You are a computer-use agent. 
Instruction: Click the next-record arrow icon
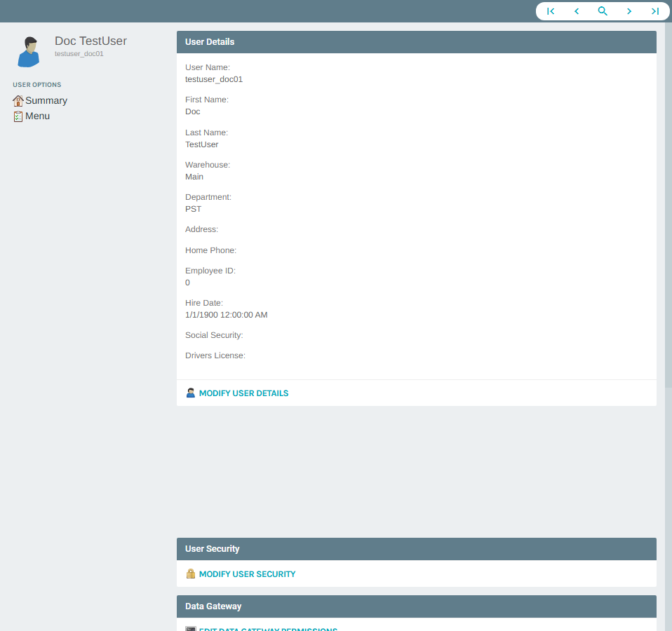coord(629,11)
